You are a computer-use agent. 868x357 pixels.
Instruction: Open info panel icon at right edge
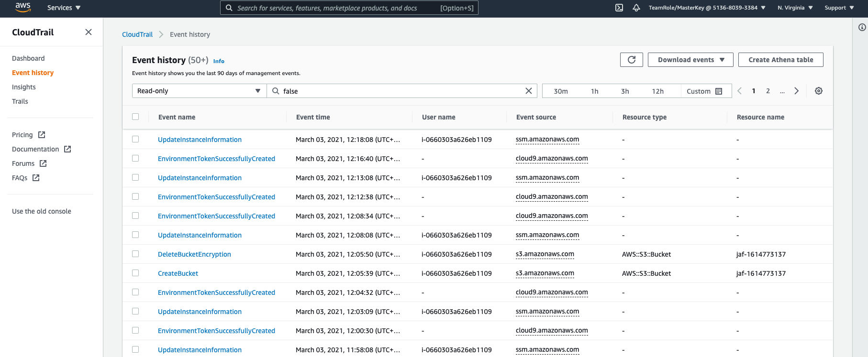coord(862,27)
